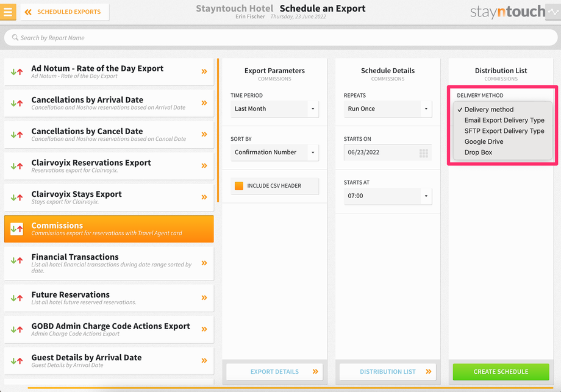Open the Starts At time dropdown

(x=388, y=196)
